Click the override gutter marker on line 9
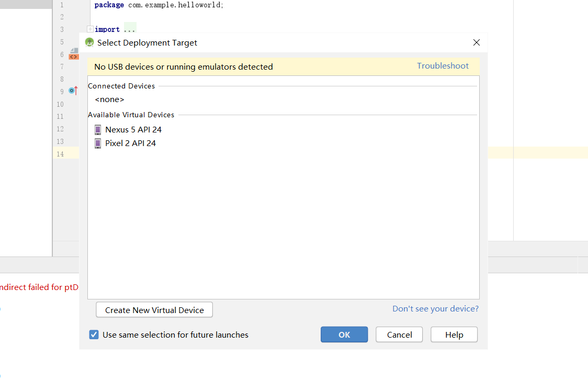Viewport: 588px width, 390px height. 73,91
